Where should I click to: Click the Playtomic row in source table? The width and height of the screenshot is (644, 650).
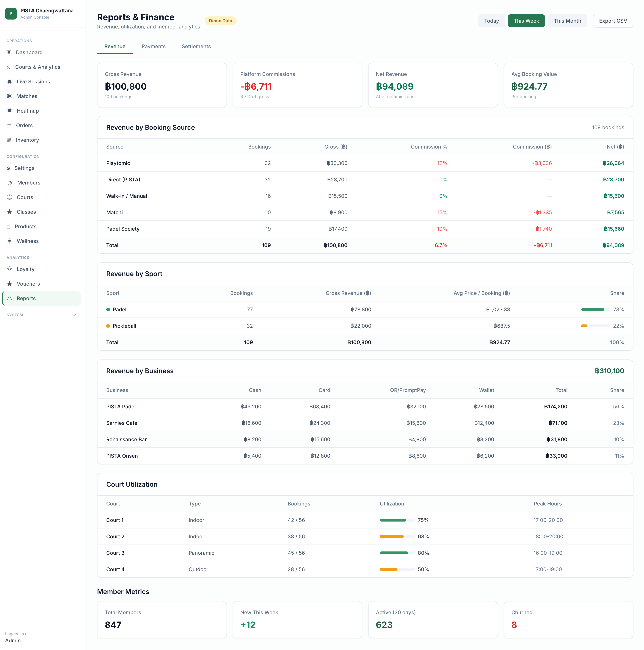point(118,163)
